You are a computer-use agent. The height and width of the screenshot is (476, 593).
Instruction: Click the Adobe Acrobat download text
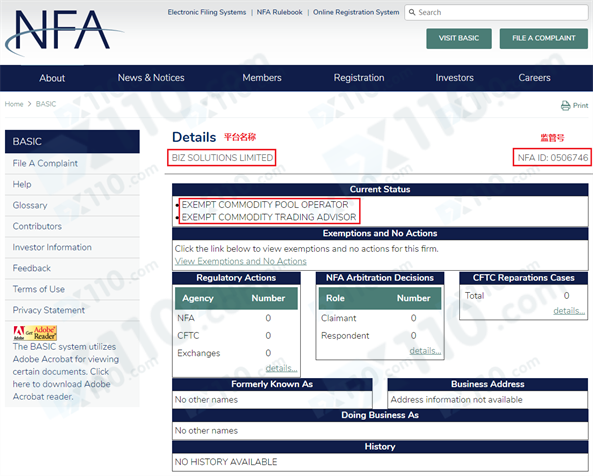click(x=66, y=372)
